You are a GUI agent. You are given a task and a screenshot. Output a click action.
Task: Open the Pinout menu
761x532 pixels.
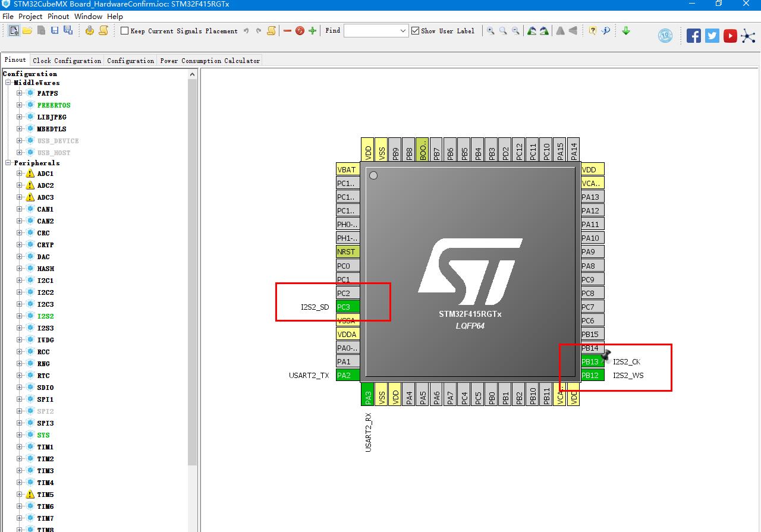(58, 17)
